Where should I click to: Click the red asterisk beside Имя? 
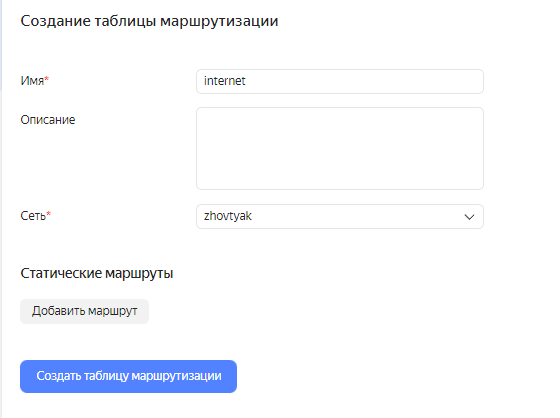tap(46, 79)
